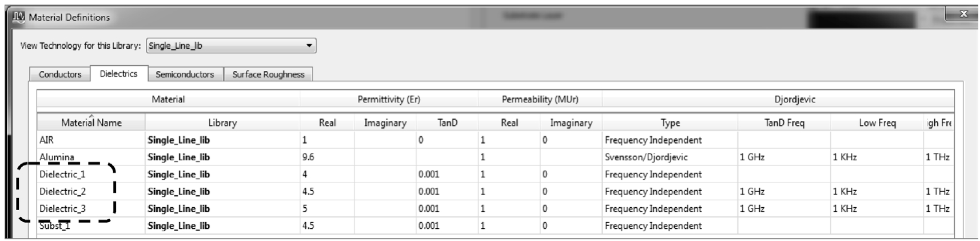Click the Material Definitions window icon
Image resolution: width=980 pixels, height=241 pixels.
click(19, 17)
